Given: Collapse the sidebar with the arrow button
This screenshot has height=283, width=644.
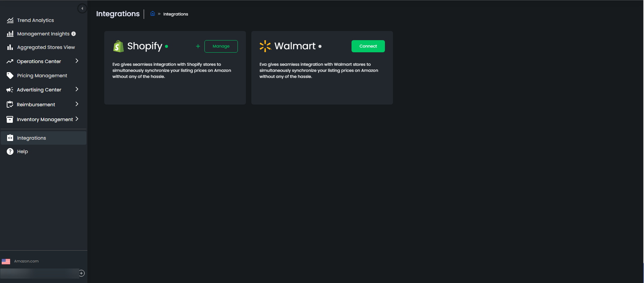Looking at the screenshot, I should (x=82, y=8).
